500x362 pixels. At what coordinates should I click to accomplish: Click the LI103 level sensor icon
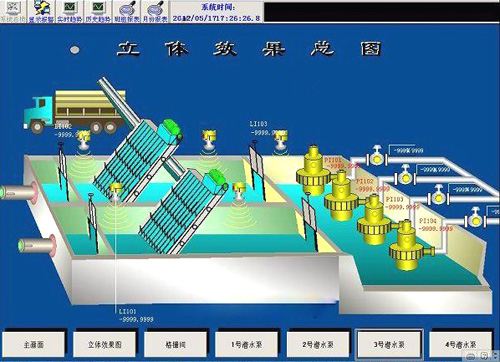[281, 141]
